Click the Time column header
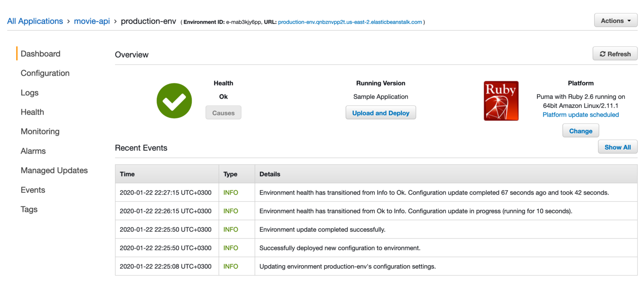 [127, 174]
